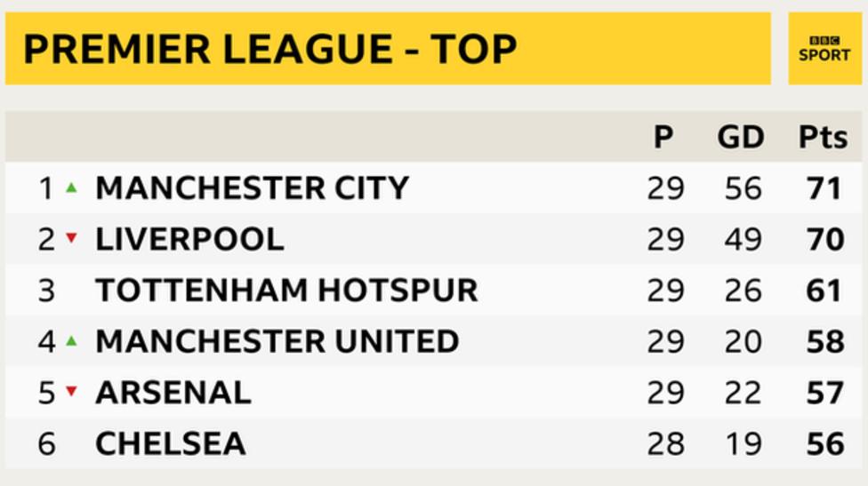The width and height of the screenshot is (868, 486).
Task: Click the BBC Sport logo
Action: pyautogui.click(x=824, y=49)
